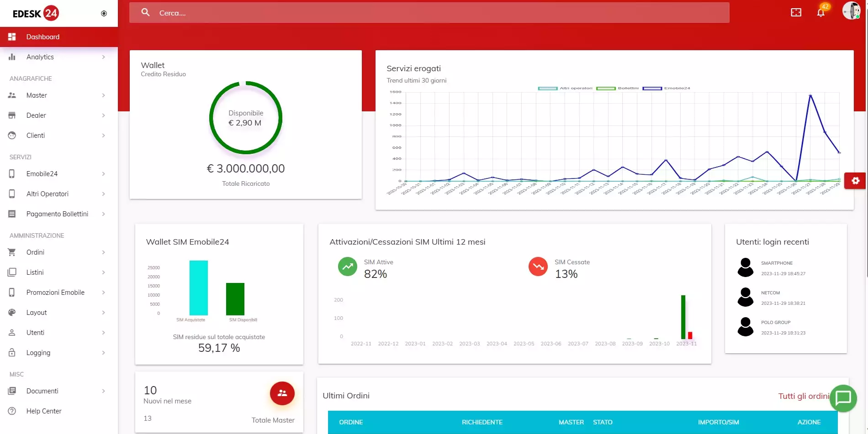Expand the Ordini submenu chevron

click(104, 252)
